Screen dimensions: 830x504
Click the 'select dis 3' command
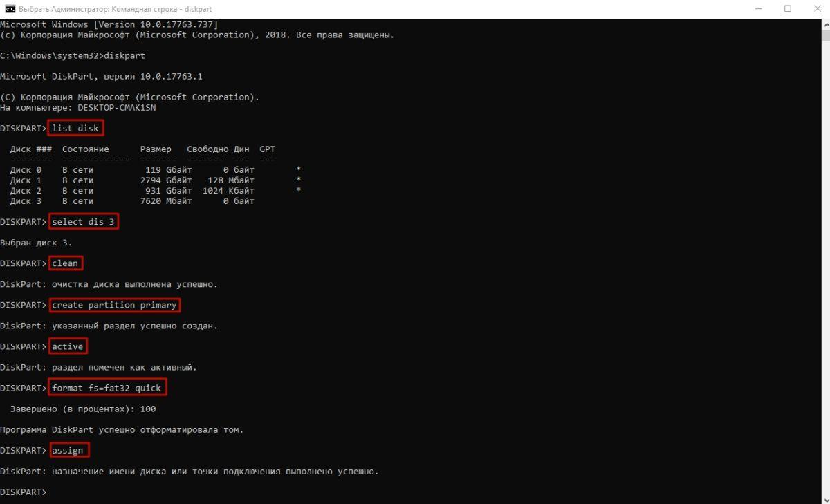[x=83, y=221]
